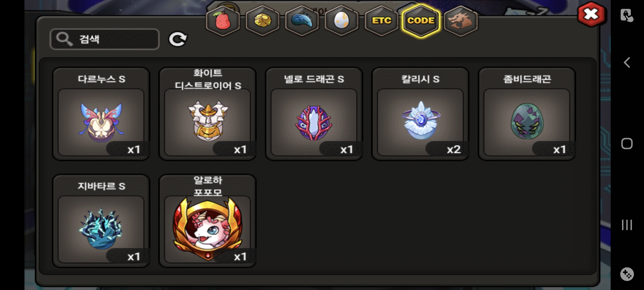Open the brown dragon head tab
Screen dimensions: 644x290
coord(460,21)
